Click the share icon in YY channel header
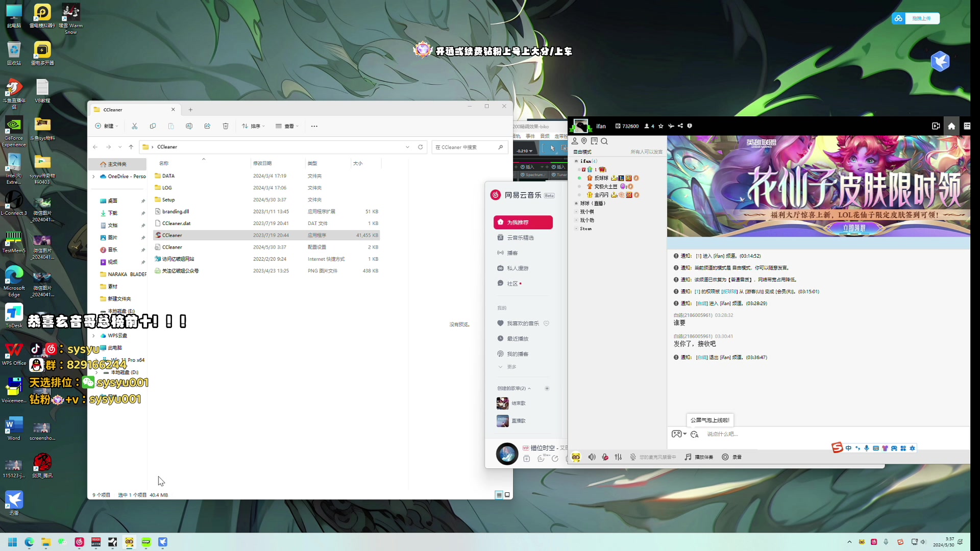This screenshot has width=980, height=551. (x=680, y=126)
